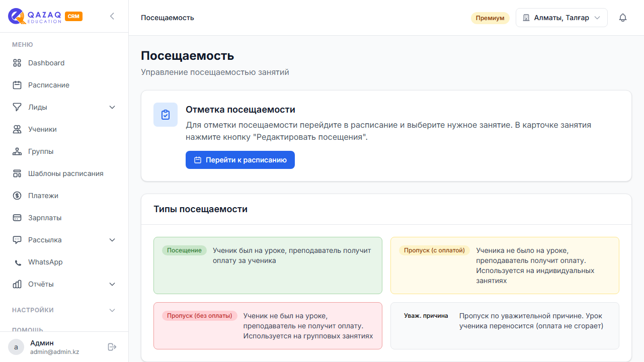This screenshot has width=644, height=362.
Task: Click the Группы group icon
Action: click(x=17, y=151)
